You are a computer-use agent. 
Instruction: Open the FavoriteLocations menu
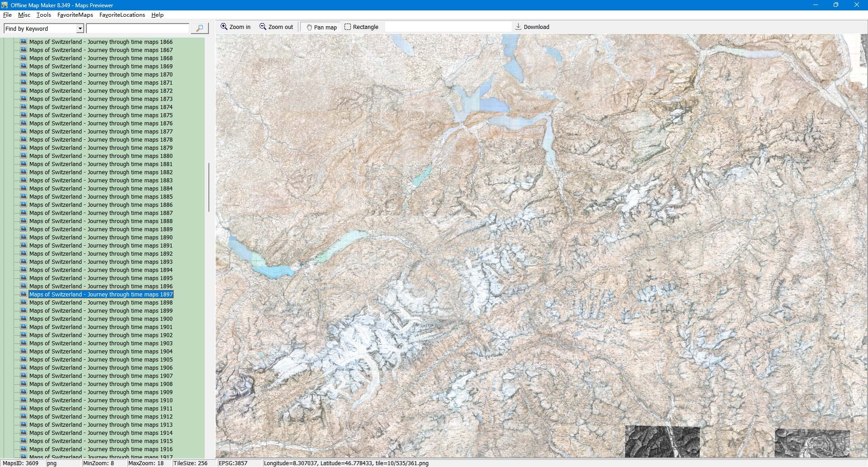click(122, 15)
